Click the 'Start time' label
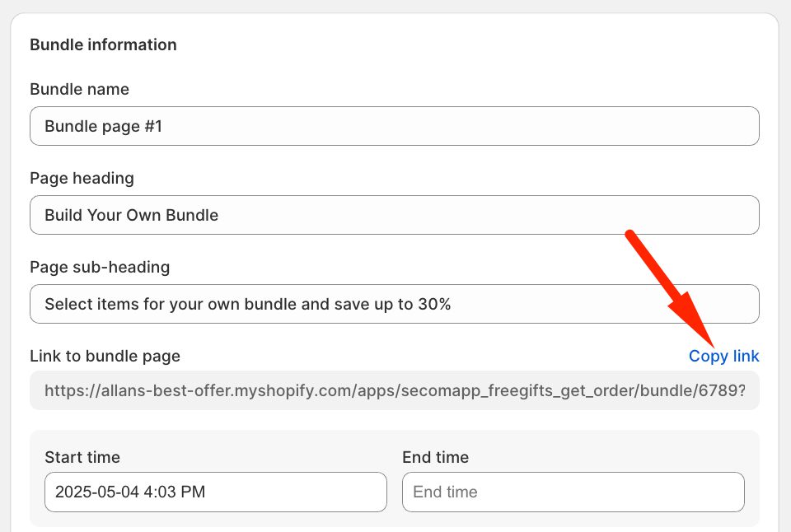This screenshot has width=791, height=532. pos(82,457)
